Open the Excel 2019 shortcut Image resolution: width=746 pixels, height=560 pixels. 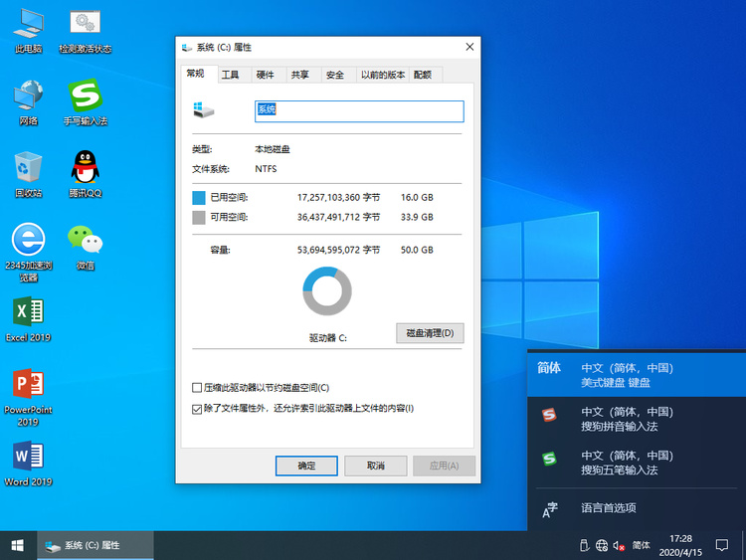[29, 314]
